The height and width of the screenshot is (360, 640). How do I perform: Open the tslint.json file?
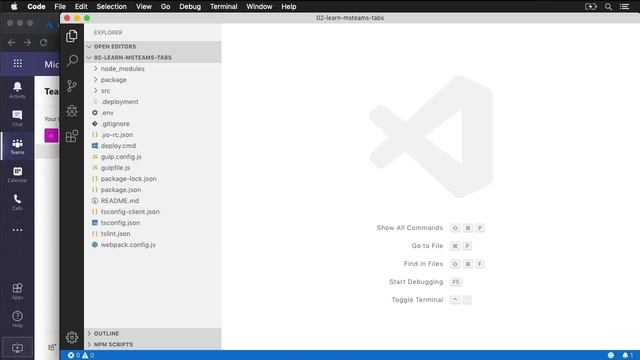tap(153, 234)
